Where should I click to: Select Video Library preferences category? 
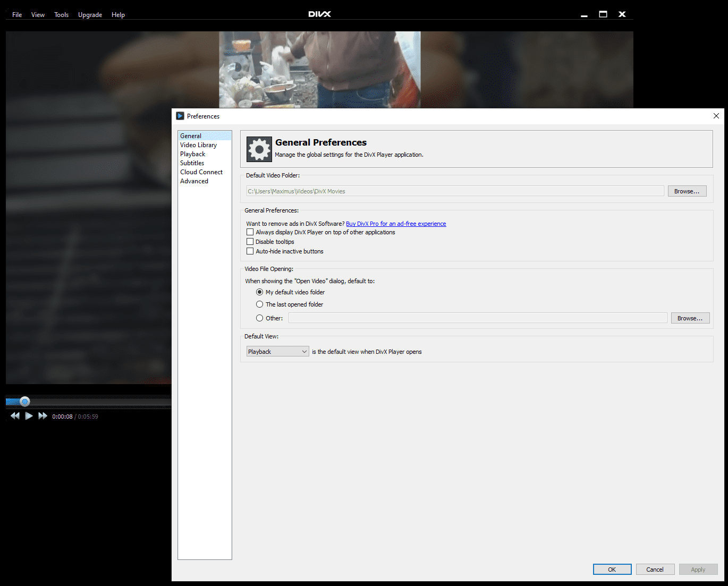click(205, 145)
